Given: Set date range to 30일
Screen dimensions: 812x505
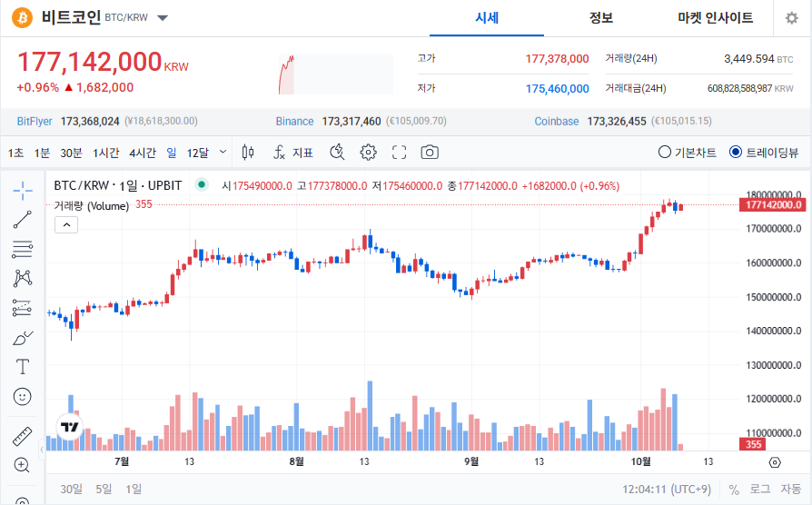Looking at the screenshot, I should click(x=72, y=489).
